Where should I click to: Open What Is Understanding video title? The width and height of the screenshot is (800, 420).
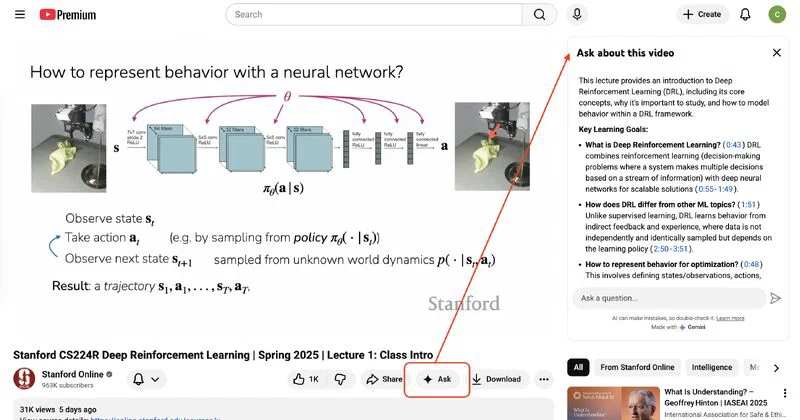715,397
